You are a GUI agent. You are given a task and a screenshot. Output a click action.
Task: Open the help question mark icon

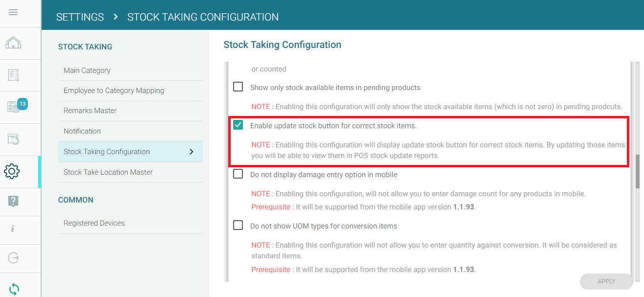(13, 201)
